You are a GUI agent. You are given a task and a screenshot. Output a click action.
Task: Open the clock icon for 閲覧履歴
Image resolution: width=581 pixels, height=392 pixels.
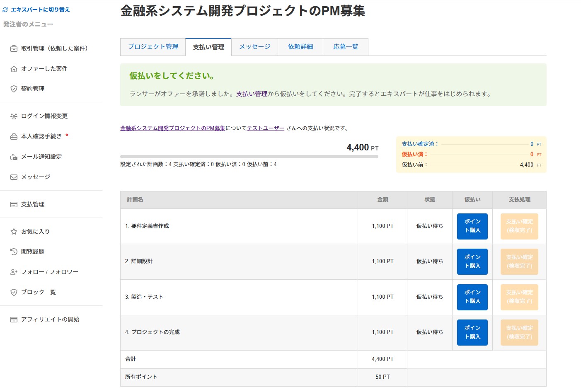(x=14, y=252)
